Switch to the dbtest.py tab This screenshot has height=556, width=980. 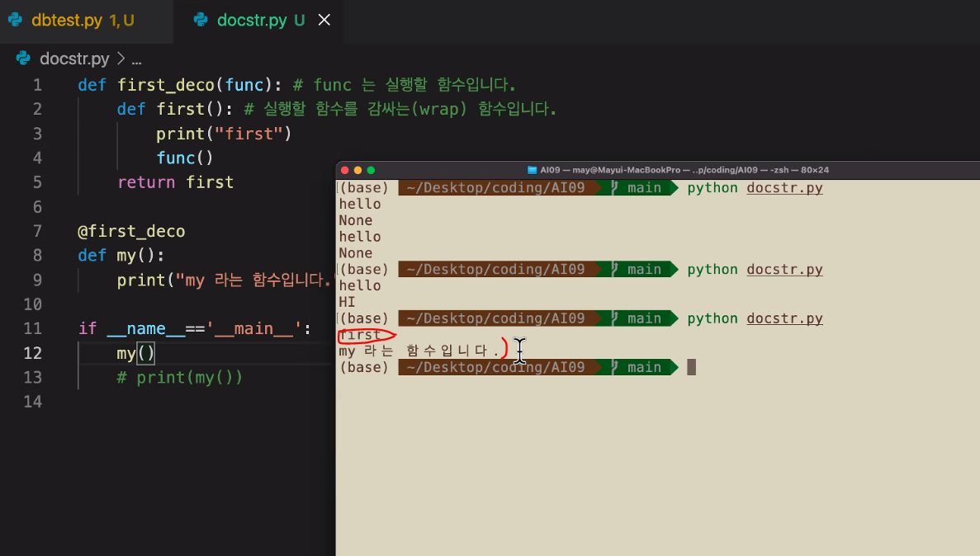pos(81,21)
